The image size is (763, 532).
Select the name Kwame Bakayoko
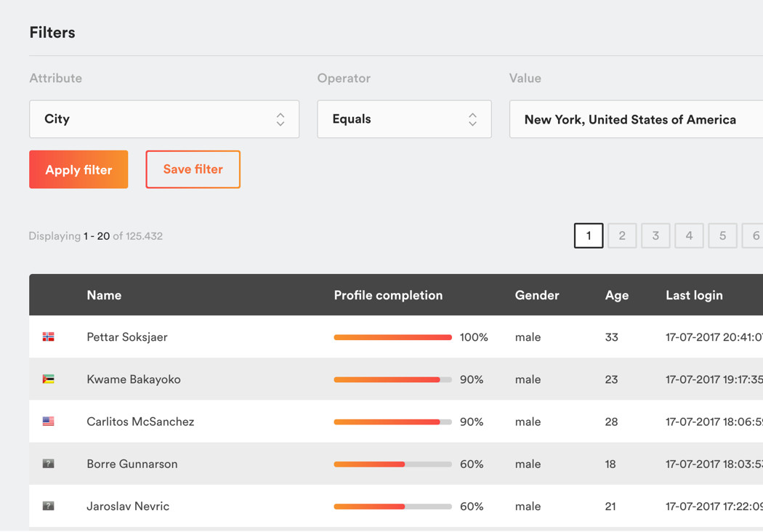point(134,379)
